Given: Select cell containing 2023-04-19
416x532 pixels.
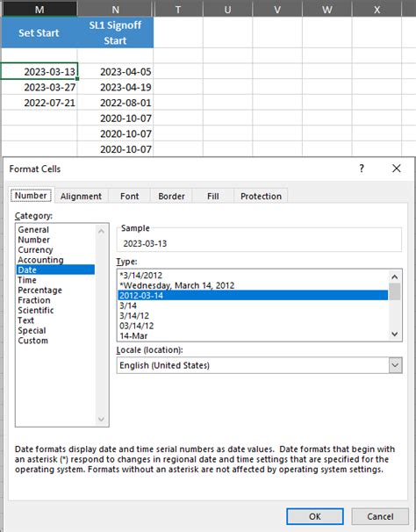Looking at the screenshot, I should tap(115, 87).
